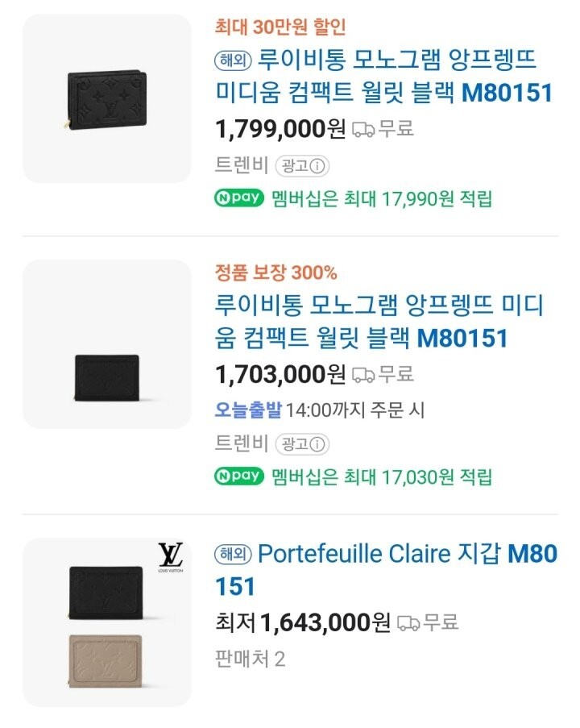The width and height of the screenshot is (580, 728).
Task: Click the 트렌비 seller name in second listing
Action: (242, 443)
